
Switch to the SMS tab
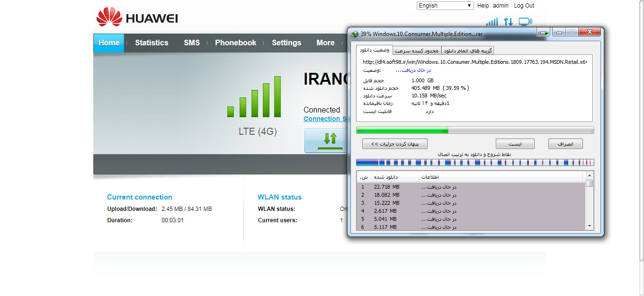tap(192, 43)
